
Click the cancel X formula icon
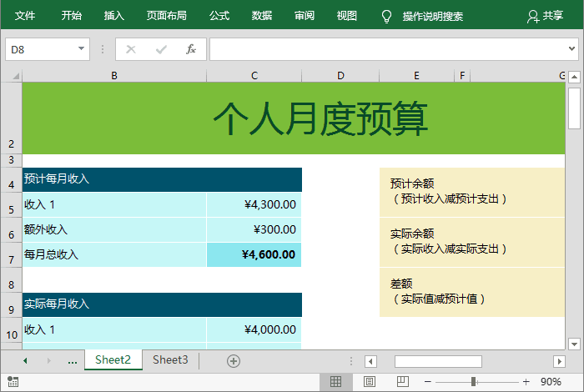point(131,49)
